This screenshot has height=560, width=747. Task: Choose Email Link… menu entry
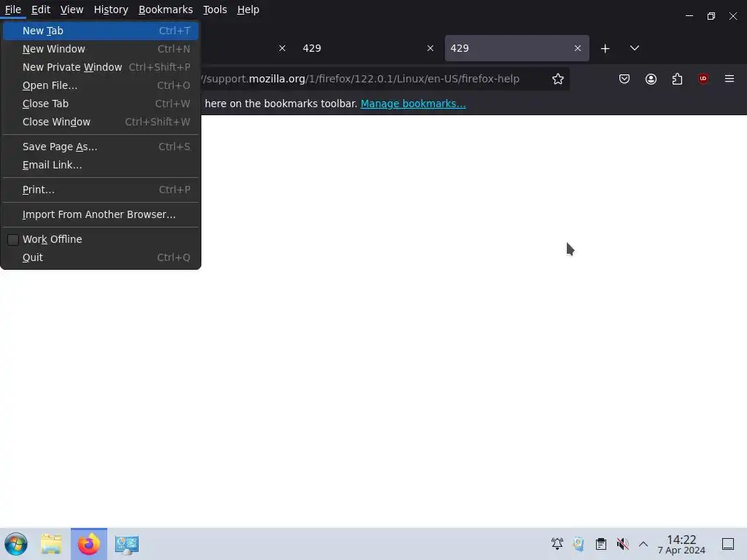(101, 165)
